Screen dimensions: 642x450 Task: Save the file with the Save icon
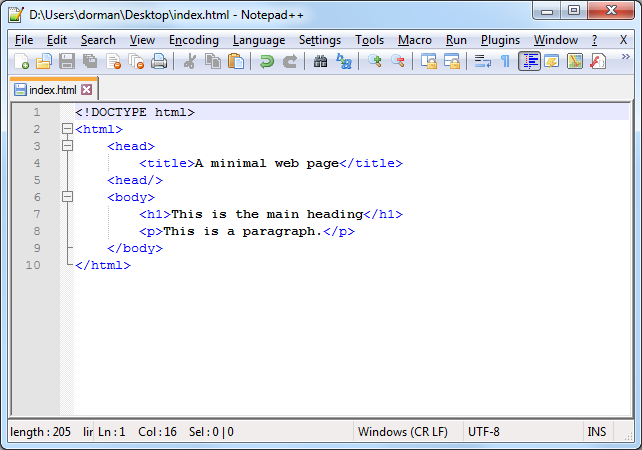67,61
